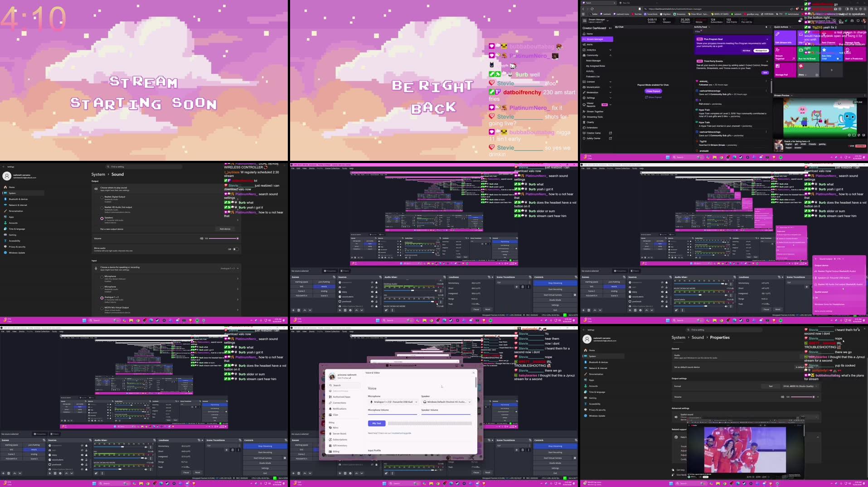Click Run 1m Ad Break quick action
The image size is (868, 487).
pyautogui.click(x=808, y=54)
